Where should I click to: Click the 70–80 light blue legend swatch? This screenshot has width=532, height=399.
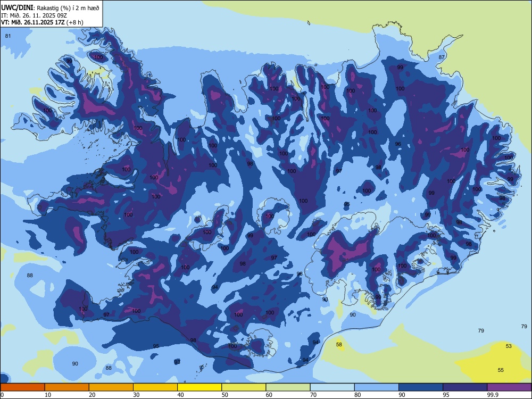click(332, 387)
